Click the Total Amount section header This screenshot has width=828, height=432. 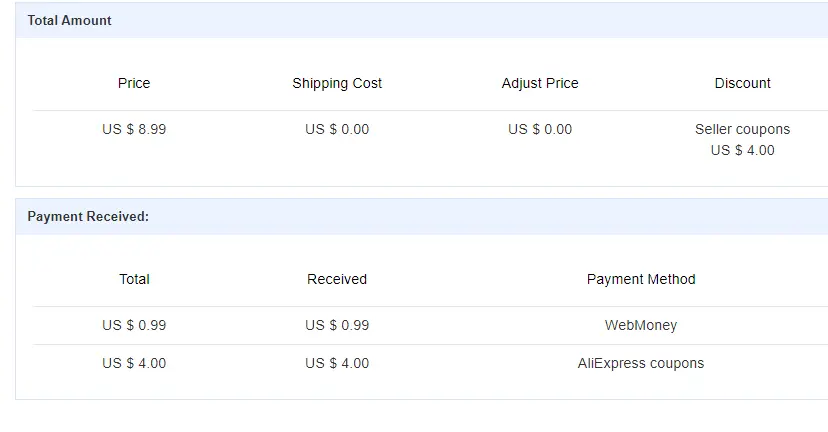click(69, 21)
